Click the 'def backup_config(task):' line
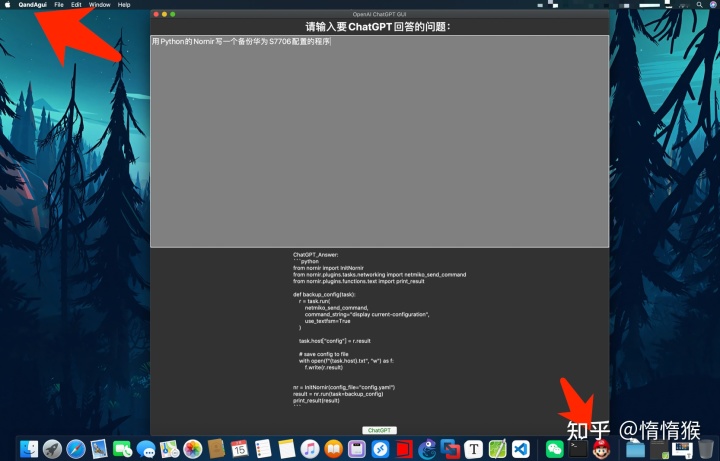 [x=324, y=294]
